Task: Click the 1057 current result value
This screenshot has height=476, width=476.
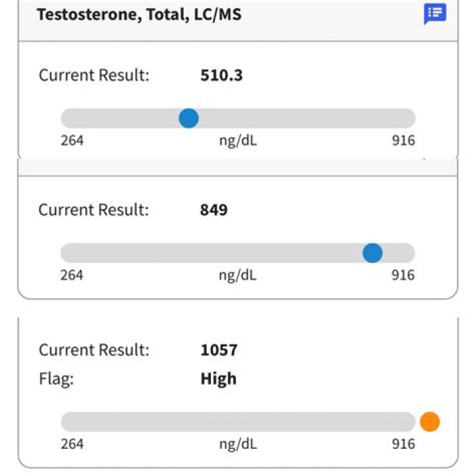Action: click(219, 350)
